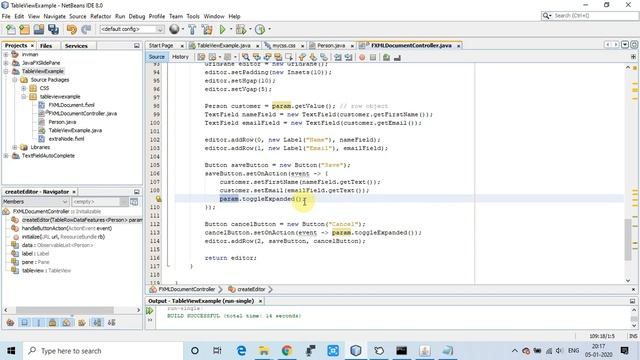Expand the invman project node
The height and width of the screenshot is (360, 640).
tap(6, 54)
